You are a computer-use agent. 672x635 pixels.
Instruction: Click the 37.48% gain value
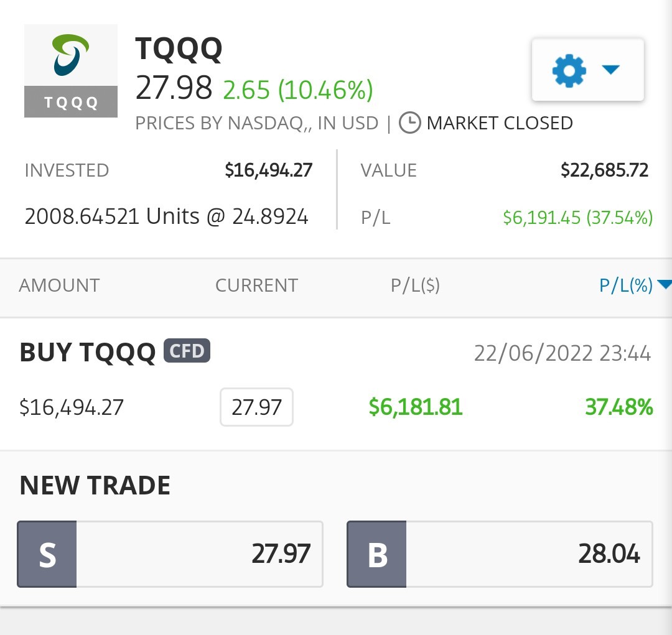[x=619, y=407]
